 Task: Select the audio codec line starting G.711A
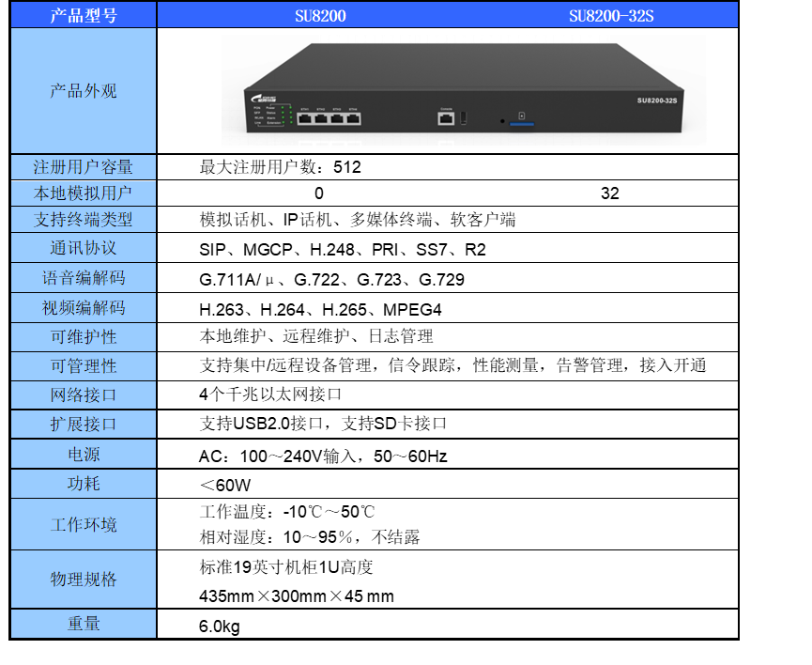pyautogui.click(x=332, y=280)
